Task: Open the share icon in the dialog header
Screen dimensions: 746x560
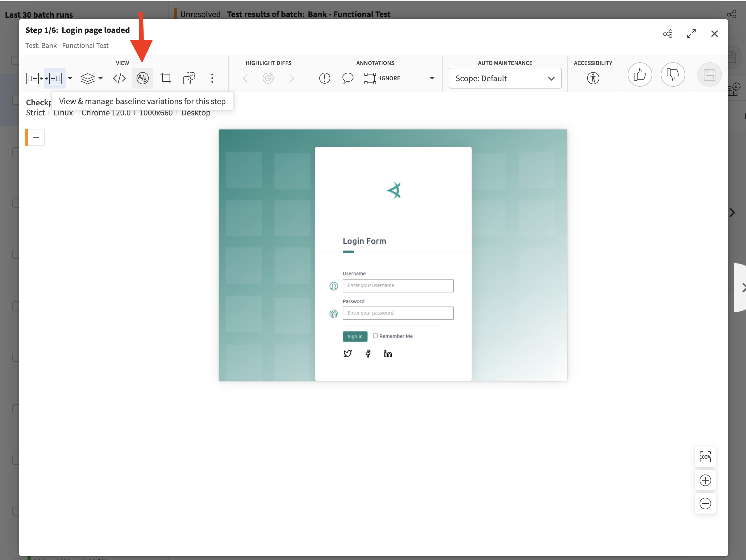Action: click(x=668, y=33)
